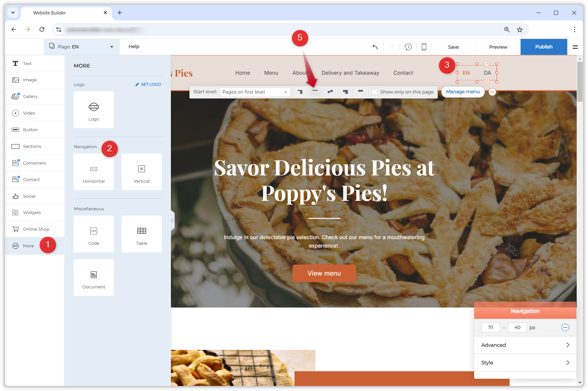This screenshot has width=588, height=391.
Task: Add a Document element
Action: point(93,277)
